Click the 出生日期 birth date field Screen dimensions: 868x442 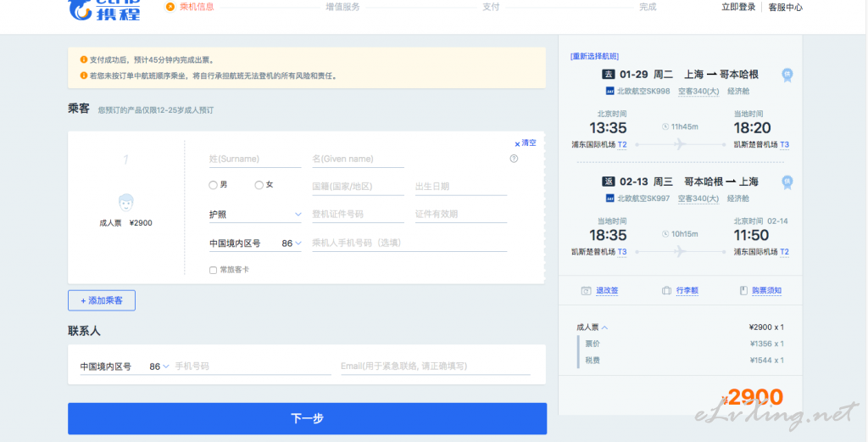(x=461, y=187)
